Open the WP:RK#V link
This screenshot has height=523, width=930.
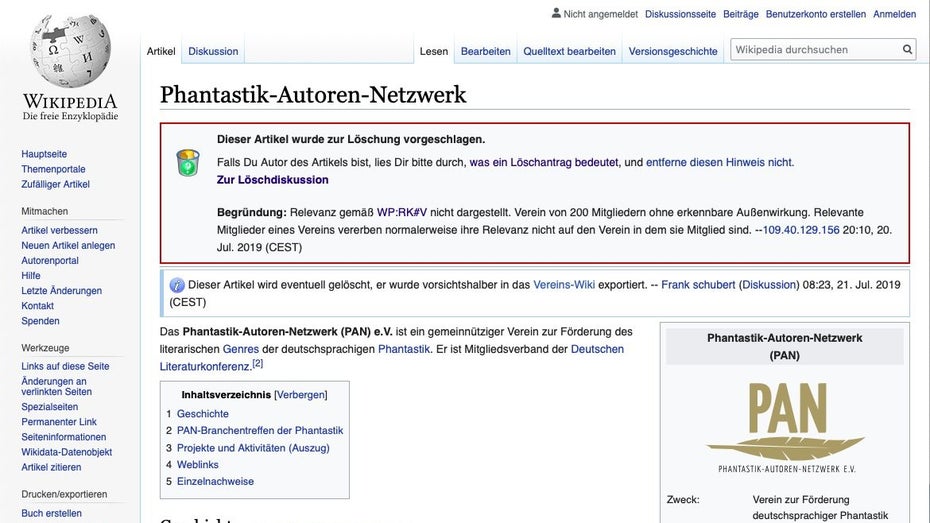[402, 212]
